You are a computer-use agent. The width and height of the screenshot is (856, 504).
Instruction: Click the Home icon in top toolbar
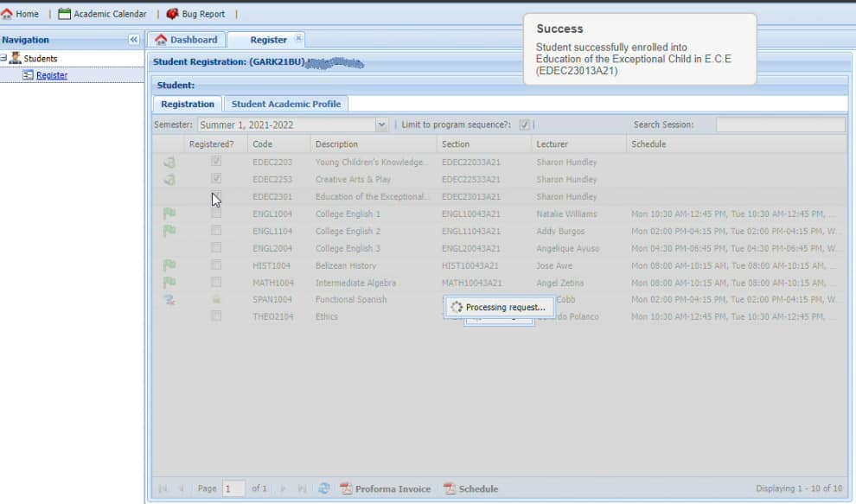[8, 14]
